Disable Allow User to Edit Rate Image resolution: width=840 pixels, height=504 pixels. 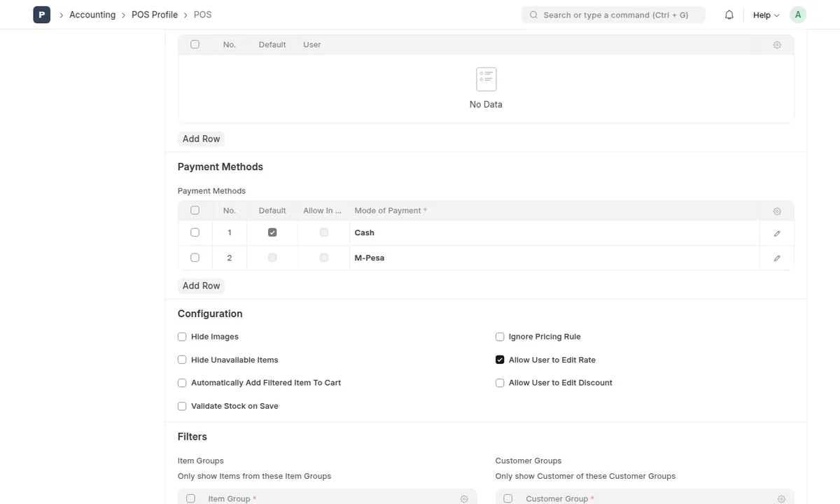coord(500,360)
